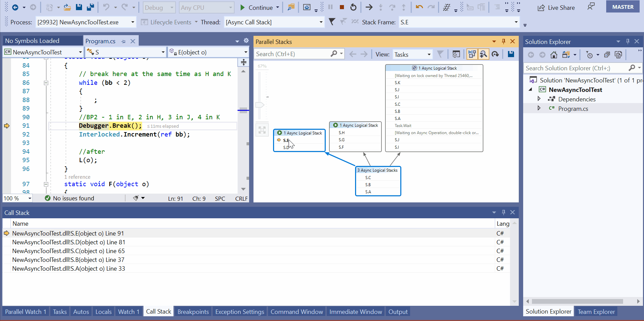
Task: Select the S.D frame in the Call Stack
Action: point(69,242)
